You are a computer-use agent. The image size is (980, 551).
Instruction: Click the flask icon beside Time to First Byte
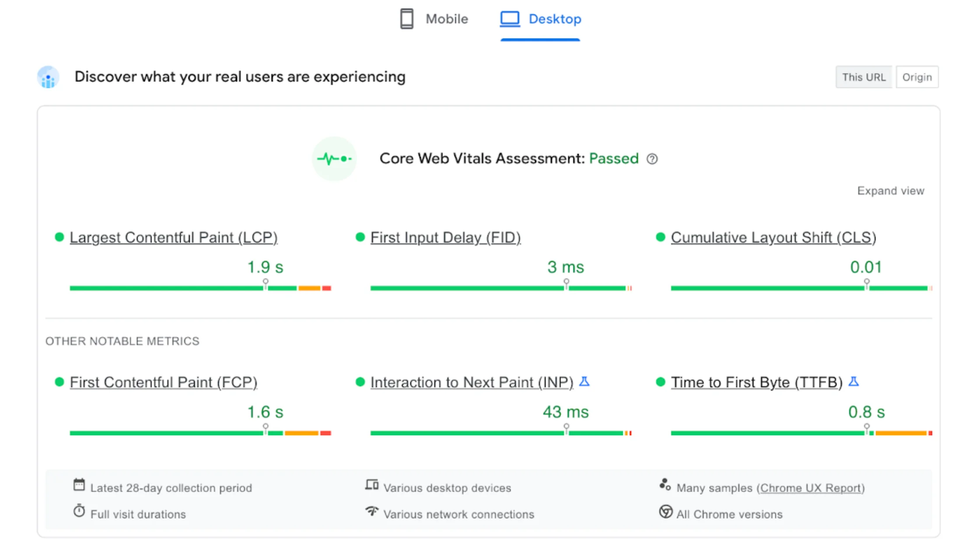tap(854, 382)
